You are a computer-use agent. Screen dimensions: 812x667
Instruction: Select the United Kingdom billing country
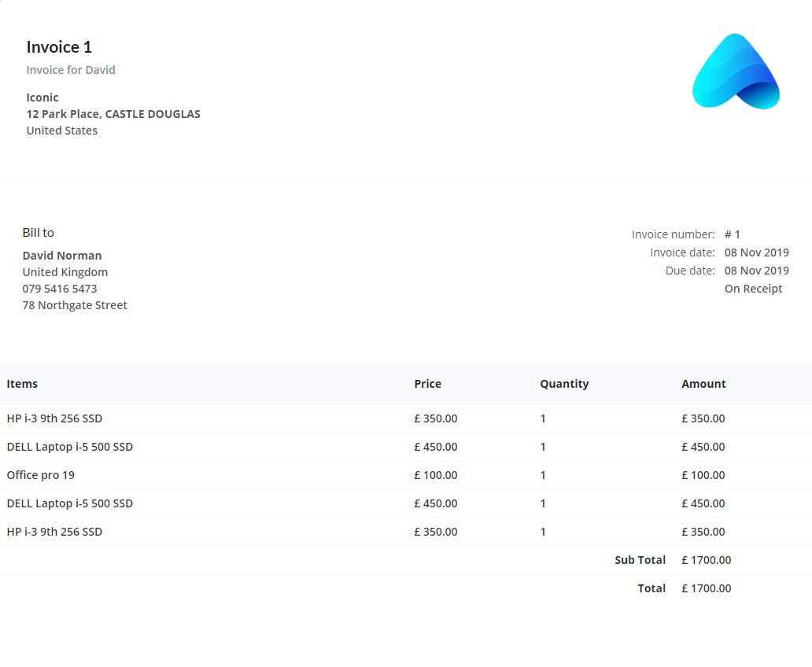click(x=65, y=272)
